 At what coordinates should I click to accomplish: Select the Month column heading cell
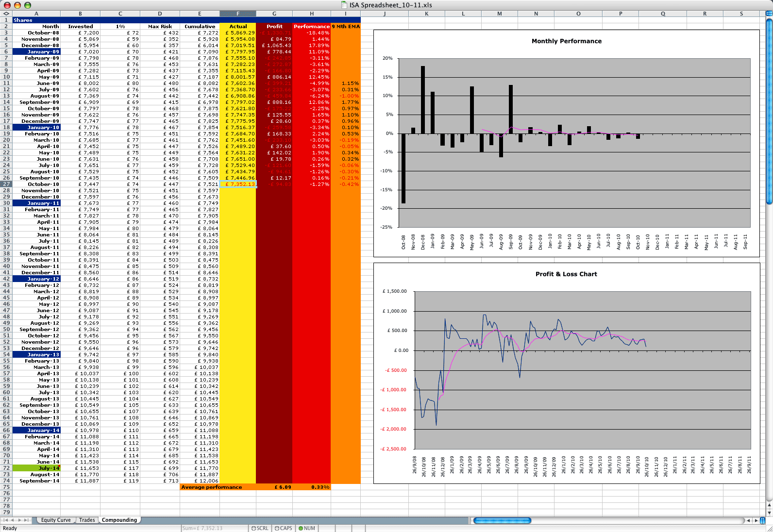(36, 26)
